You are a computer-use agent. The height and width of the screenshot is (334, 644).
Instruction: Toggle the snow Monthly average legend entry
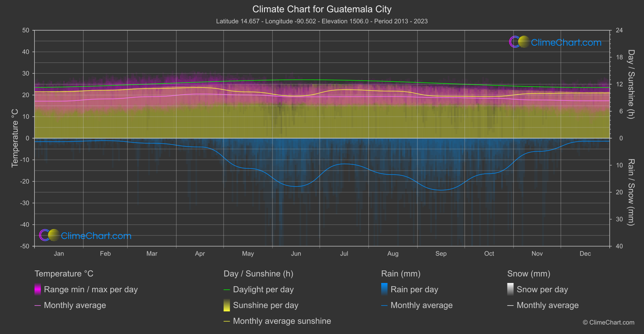click(547, 305)
